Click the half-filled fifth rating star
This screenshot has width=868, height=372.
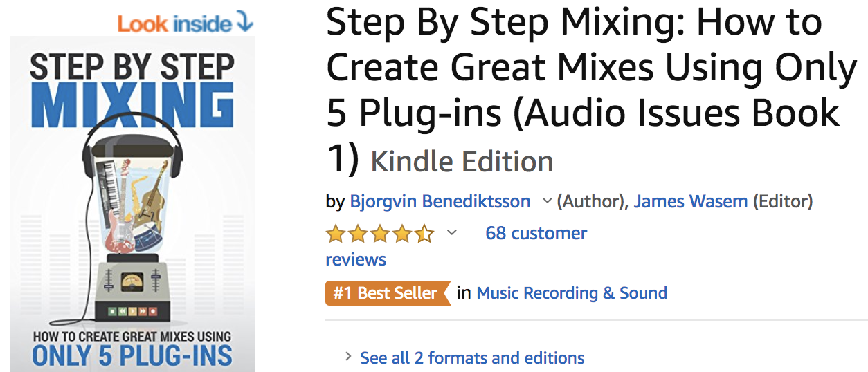pyautogui.click(x=424, y=234)
